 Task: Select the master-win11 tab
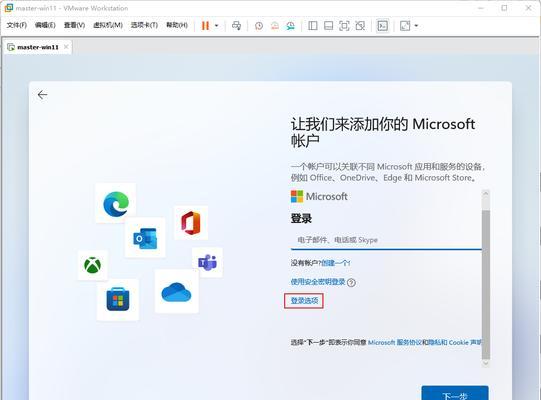[38, 47]
